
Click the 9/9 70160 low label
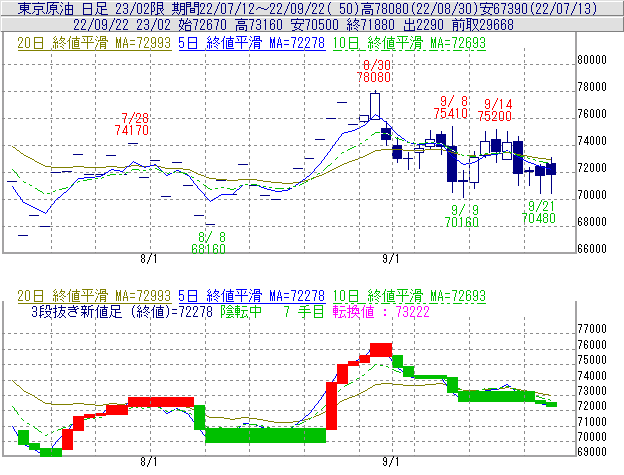462,216
